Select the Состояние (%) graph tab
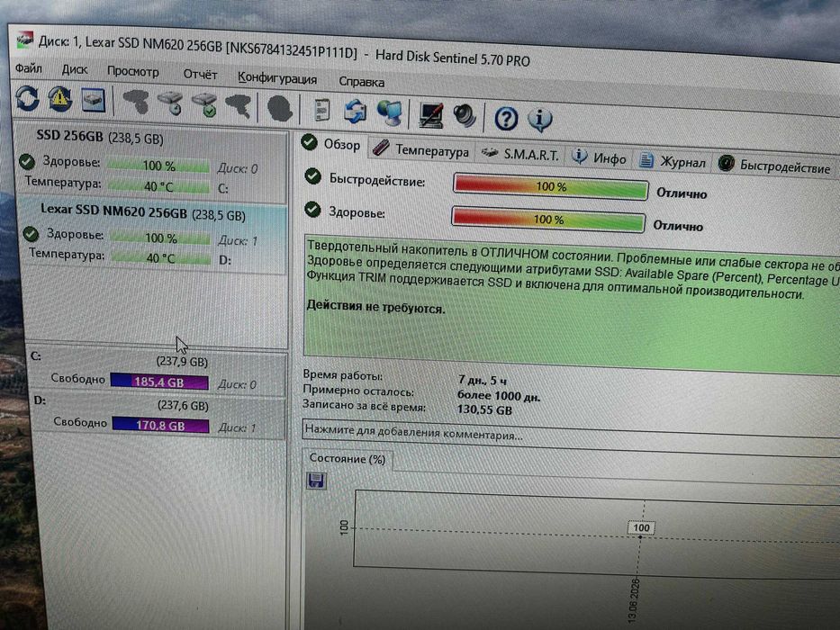 coord(348,459)
